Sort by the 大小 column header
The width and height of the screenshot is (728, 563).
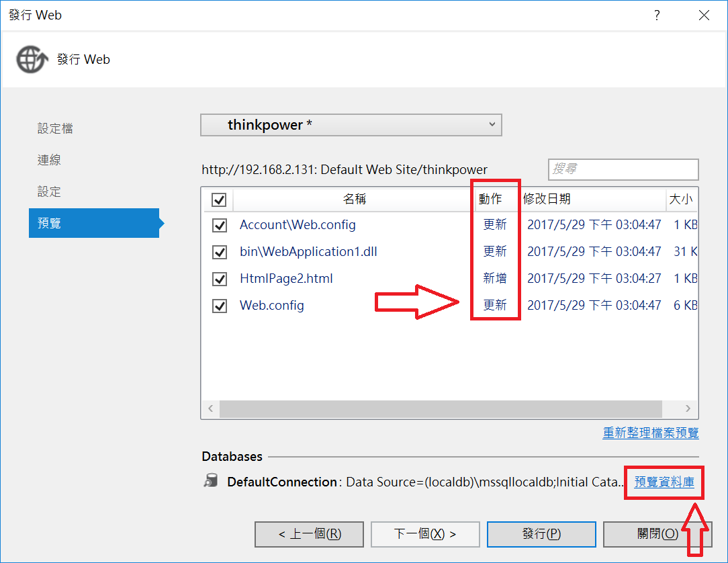click(682, 200)
